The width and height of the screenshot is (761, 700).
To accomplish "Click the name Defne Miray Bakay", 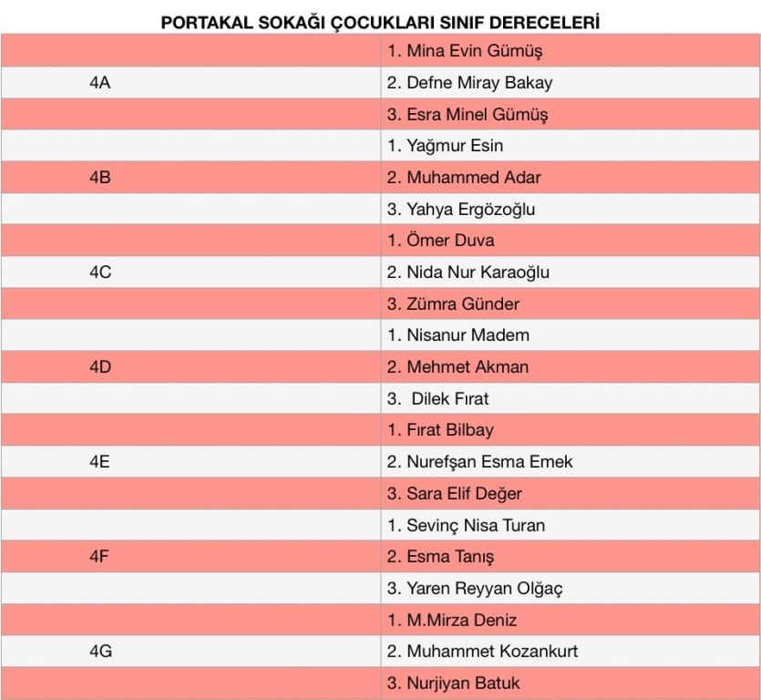I will click(479, 83).
